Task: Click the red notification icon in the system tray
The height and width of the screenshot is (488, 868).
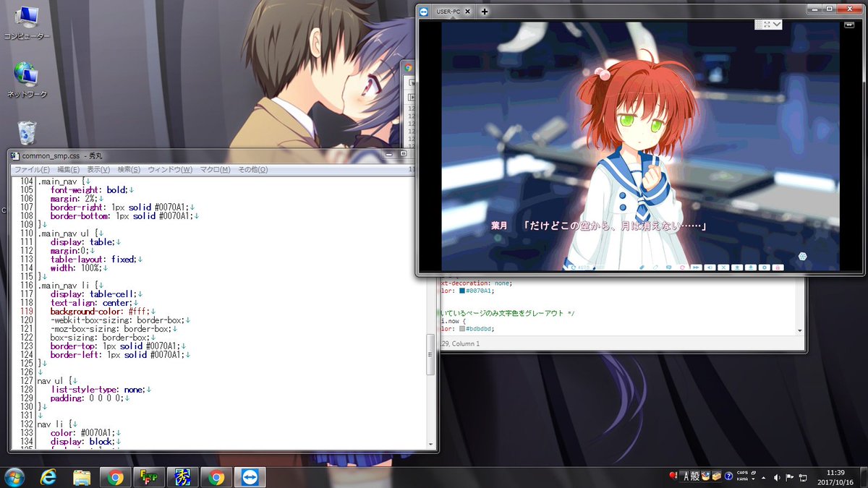Action: [x=673, y=476]
